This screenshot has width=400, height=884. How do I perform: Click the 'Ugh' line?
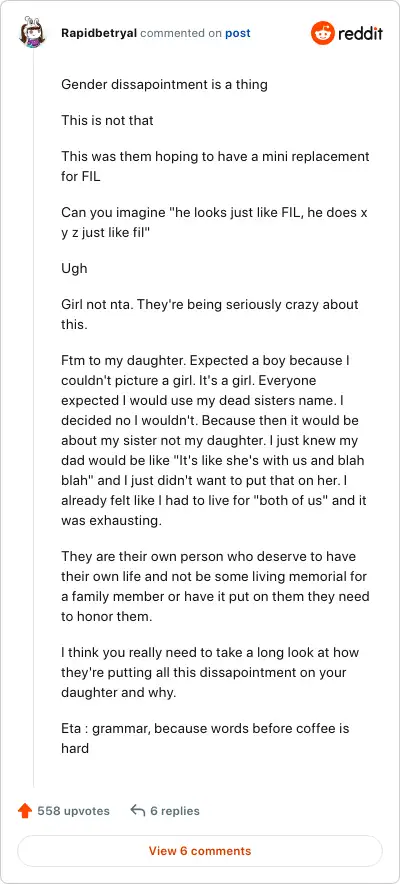74,268
